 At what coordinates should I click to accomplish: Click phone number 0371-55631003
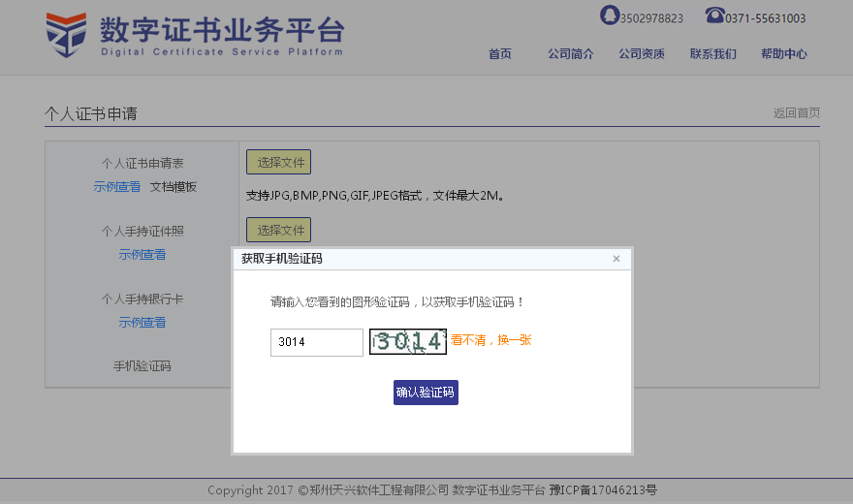(x=766, y=18)
